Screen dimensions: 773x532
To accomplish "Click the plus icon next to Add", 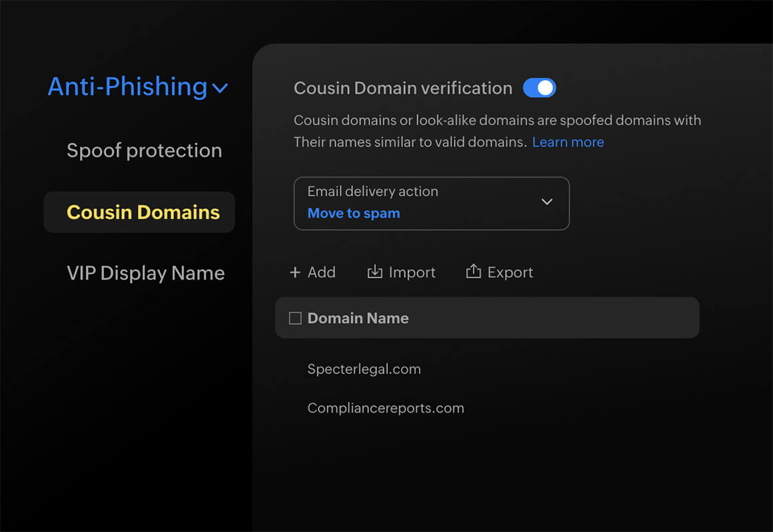I will click(x=295, y=272).
